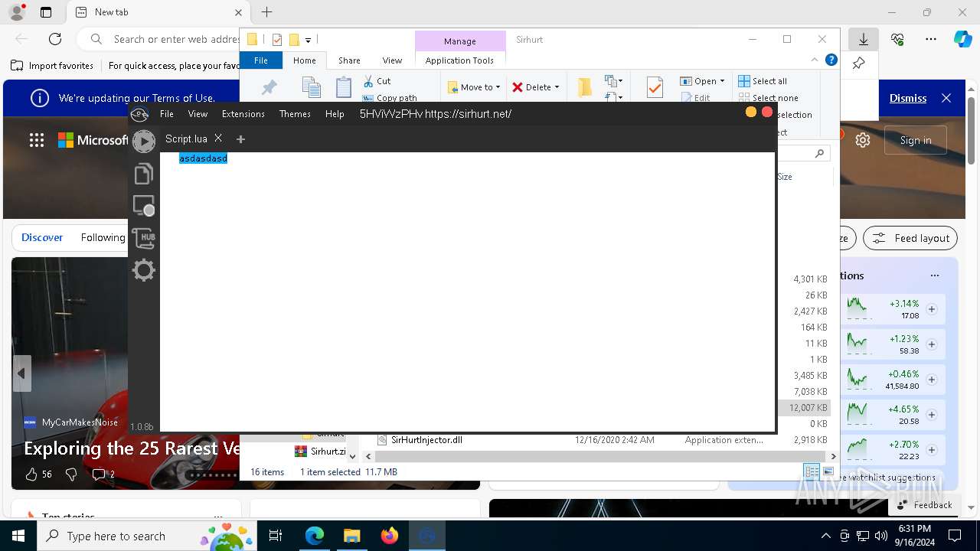Switch to Share tab in File Explorer

click(349, 60)
